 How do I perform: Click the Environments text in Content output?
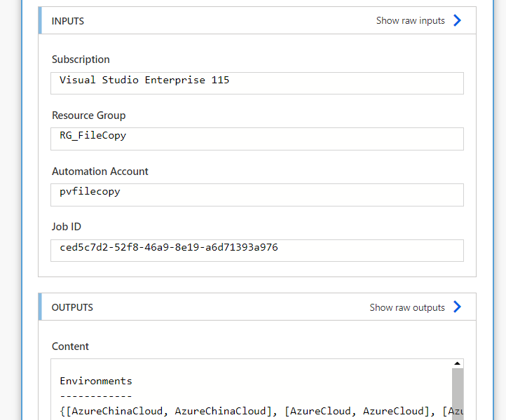pos(96,381)
